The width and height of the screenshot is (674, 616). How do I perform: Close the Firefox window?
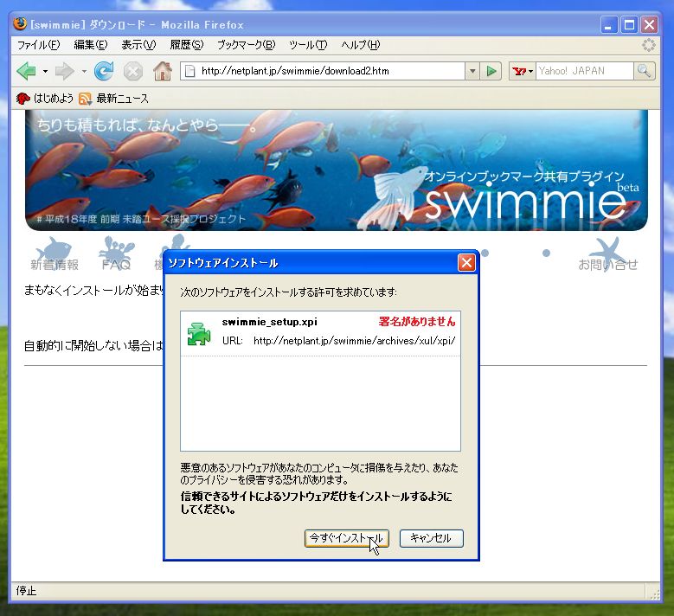click(x=650, y=25)
